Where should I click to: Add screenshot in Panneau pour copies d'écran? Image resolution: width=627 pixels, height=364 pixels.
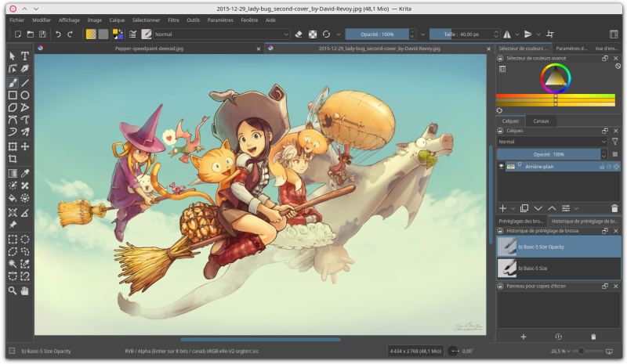tap(524, 337)
